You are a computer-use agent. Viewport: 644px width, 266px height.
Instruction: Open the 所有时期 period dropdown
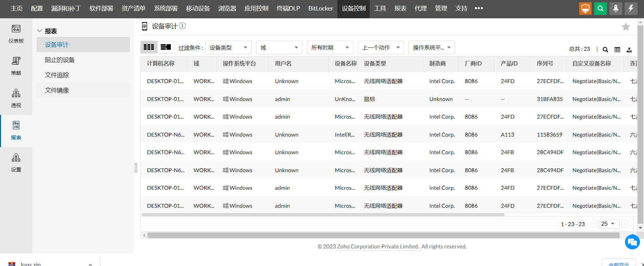coord(330,47)
